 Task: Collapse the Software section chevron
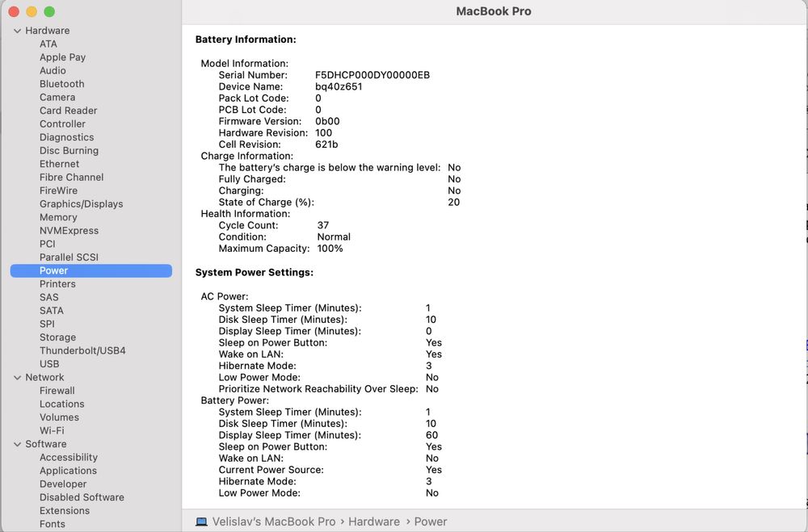pos(18,444)
